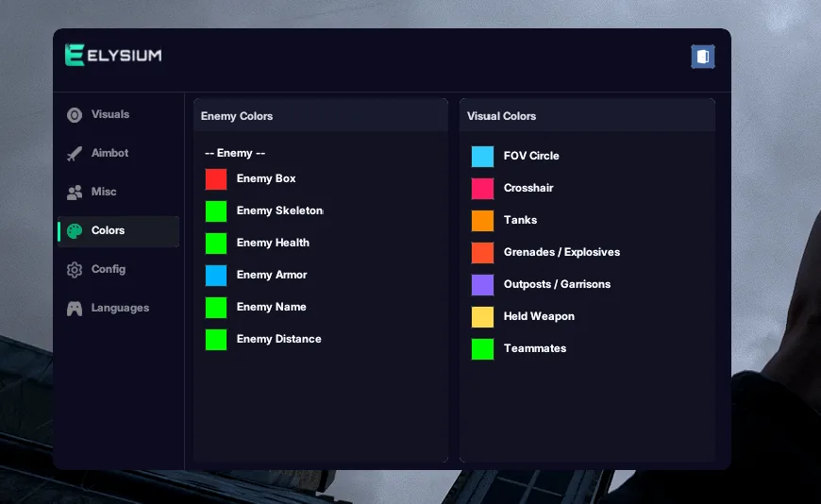This screenshot has height=504, width=821.
Task: Open the Languages tab
Action: click(x=118, y=309)
